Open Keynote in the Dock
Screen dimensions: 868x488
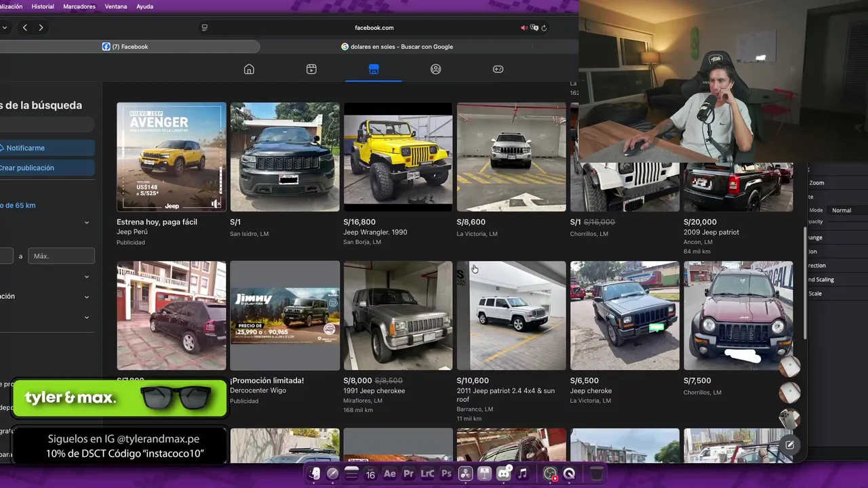484,474
